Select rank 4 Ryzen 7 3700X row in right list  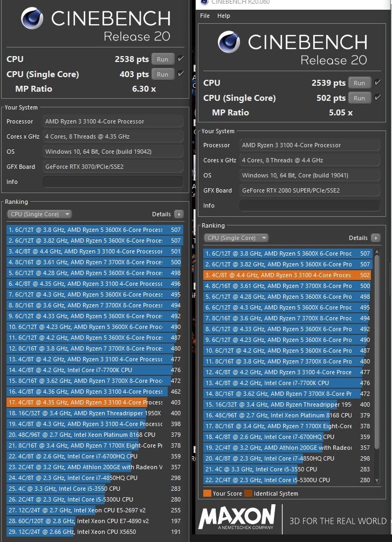click(287, 286)
